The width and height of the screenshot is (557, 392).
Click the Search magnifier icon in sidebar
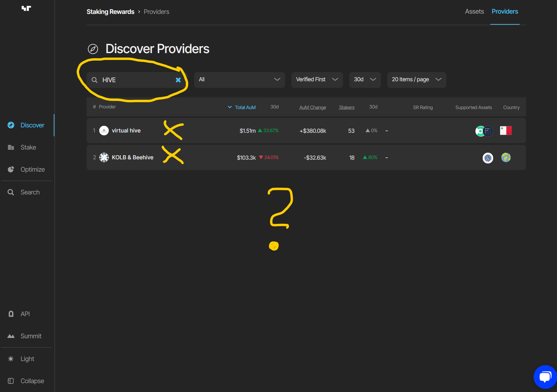click(x=11, y=192)
